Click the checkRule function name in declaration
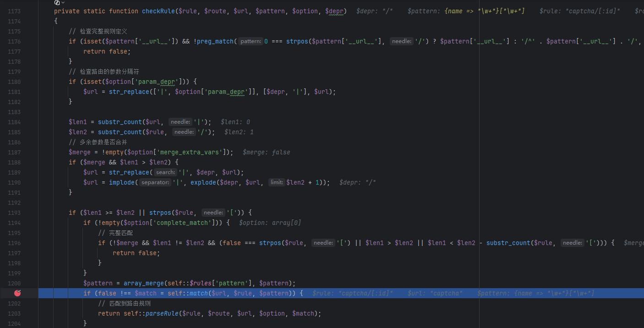644x328 pixels. click(x=158, y=11)
